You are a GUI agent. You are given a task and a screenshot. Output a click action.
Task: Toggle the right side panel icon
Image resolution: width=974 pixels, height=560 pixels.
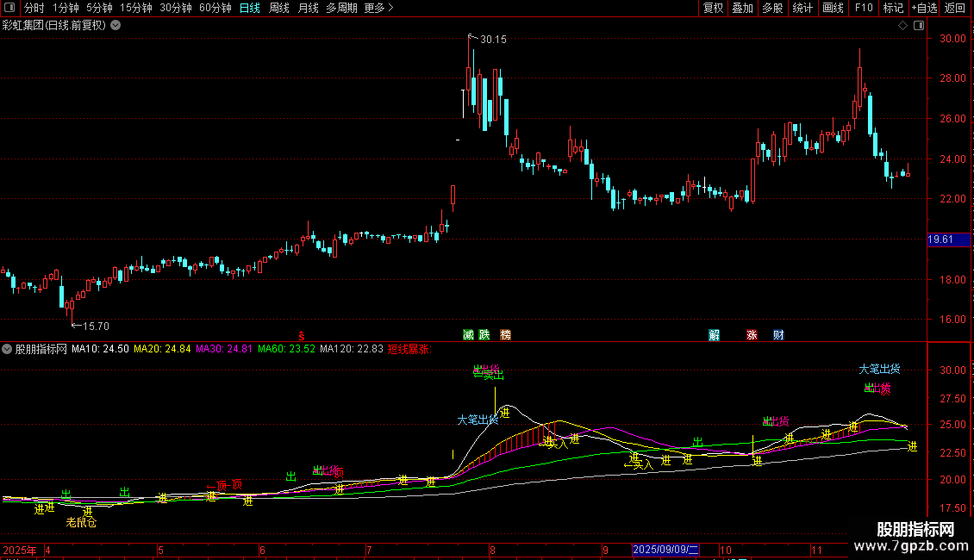pyautogui.click(x=919, y=26)
